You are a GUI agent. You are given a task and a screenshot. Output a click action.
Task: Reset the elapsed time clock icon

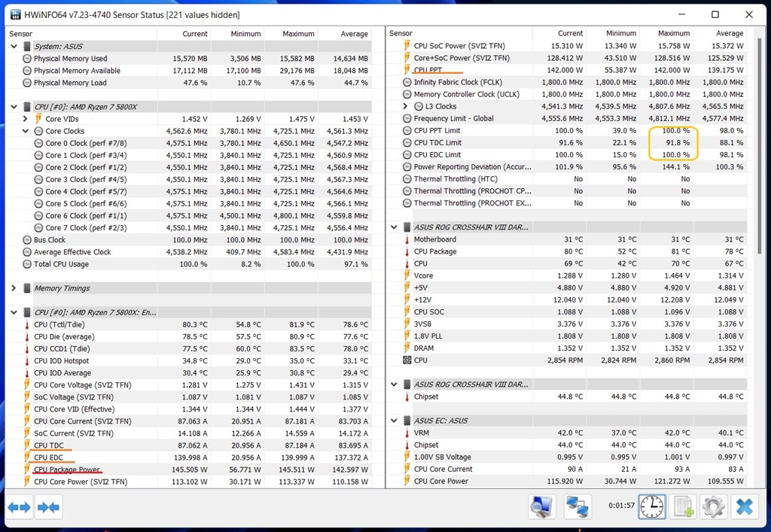point(652,506)
